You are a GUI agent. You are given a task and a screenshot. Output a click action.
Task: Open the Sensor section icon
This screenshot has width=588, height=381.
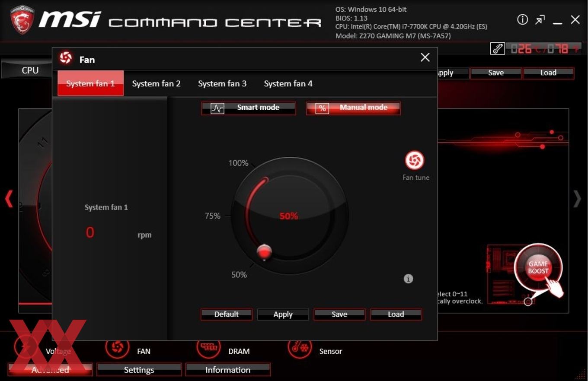tap(300, 347)
